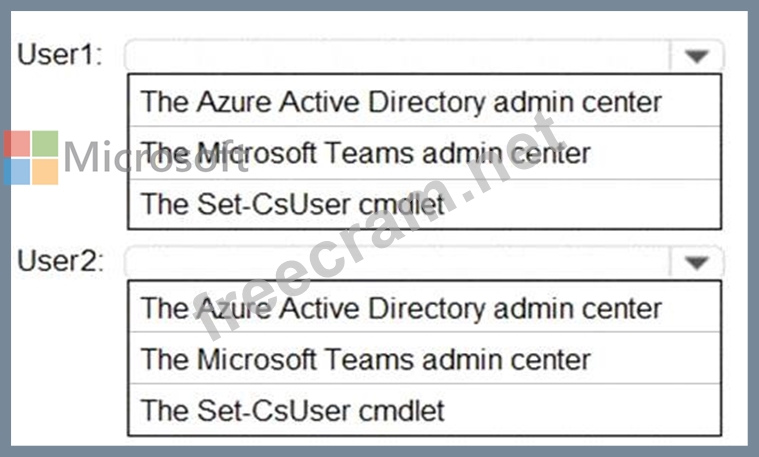Click the yellow square of Microsoft logo
Image resolution: width=759 pixels, height=457 pixels.
point(44,172)
